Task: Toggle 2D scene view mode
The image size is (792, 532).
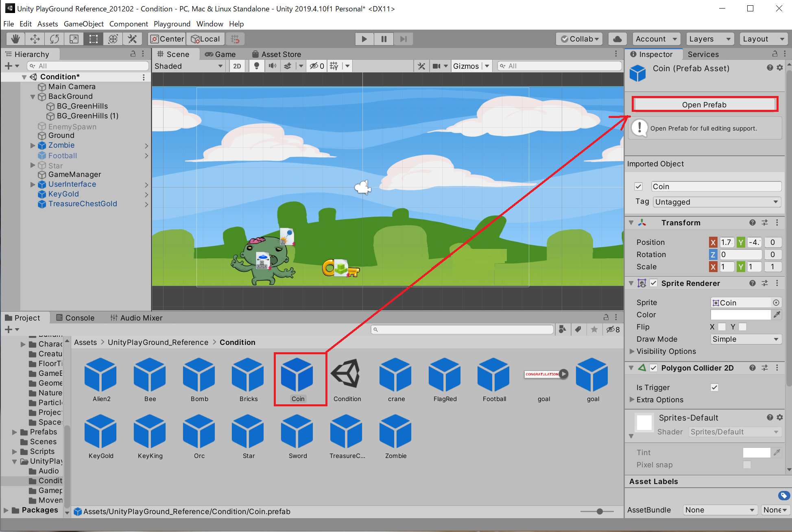Action: tap(237, 66)
